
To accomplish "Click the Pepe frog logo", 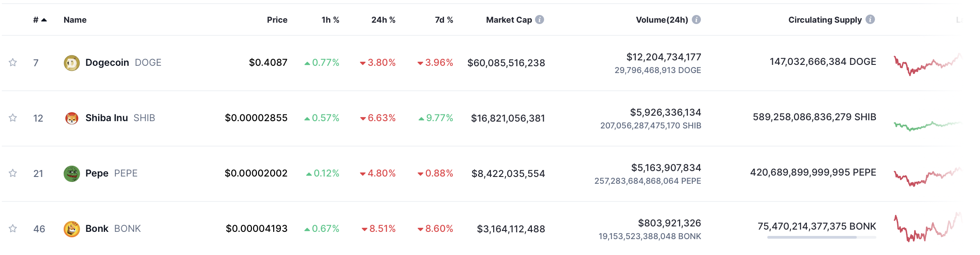I will [x=71, y=174].
